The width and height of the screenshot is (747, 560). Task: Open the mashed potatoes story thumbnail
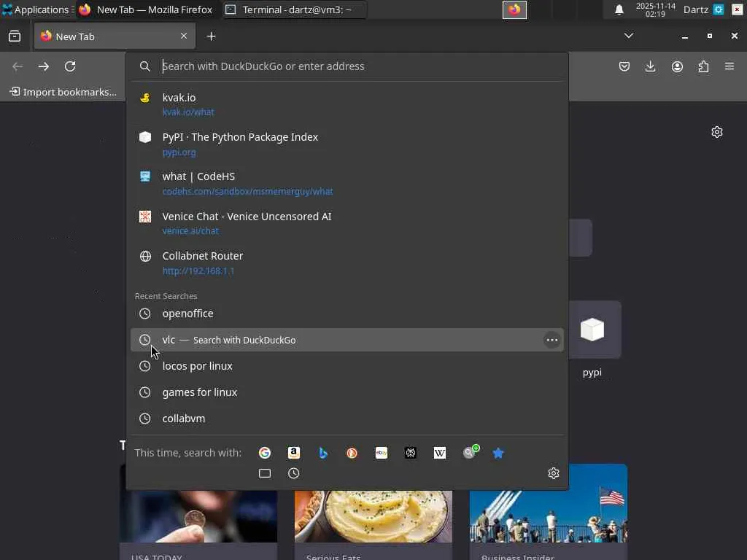373,517
